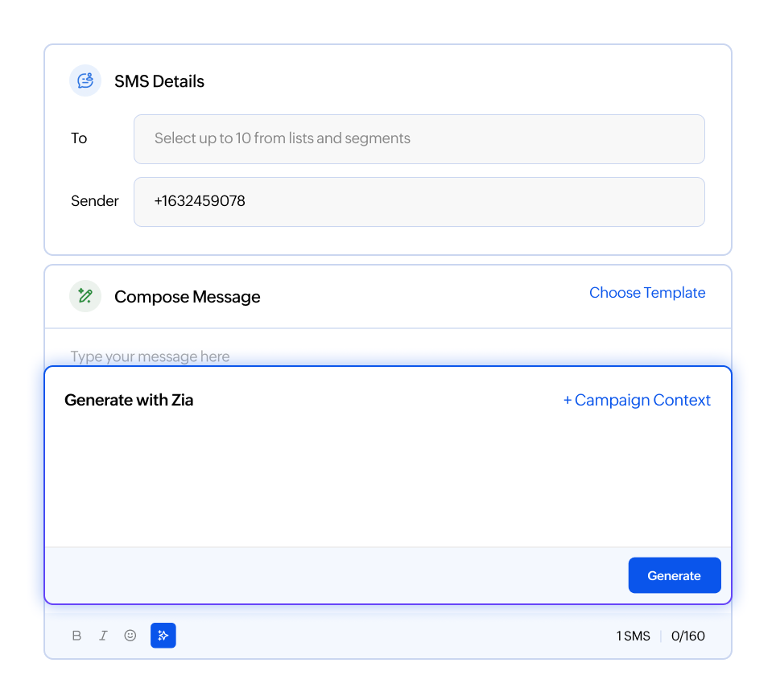Toggle italic formatting in the toolbar
The width and height of the screenshot is (776, 700).
point(103,636)
